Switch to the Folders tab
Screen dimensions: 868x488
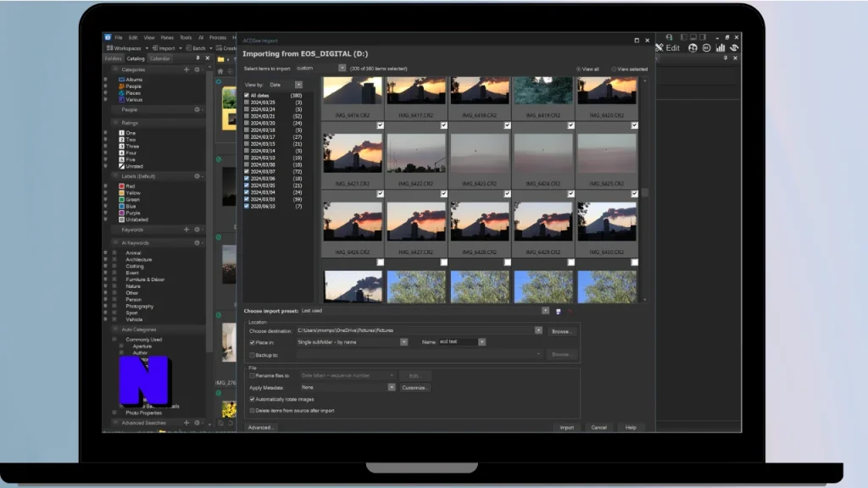[113, 58]
